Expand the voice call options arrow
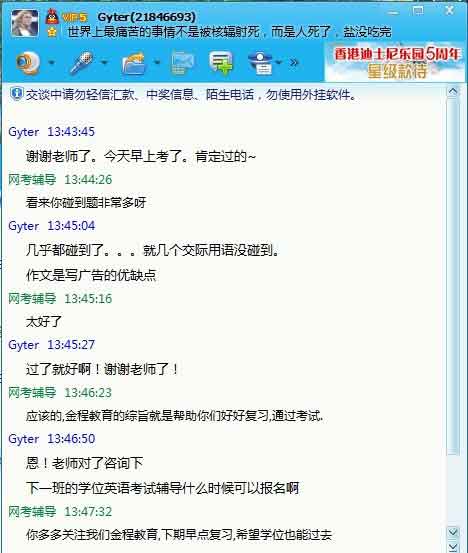468x553 pixels. click(104, 63)
